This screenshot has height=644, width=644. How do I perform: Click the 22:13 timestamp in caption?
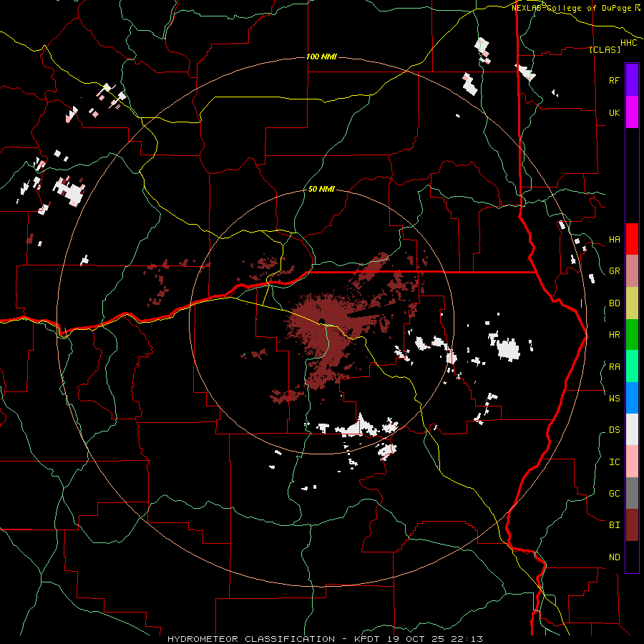pyautogui.click(x=467, y=639)
